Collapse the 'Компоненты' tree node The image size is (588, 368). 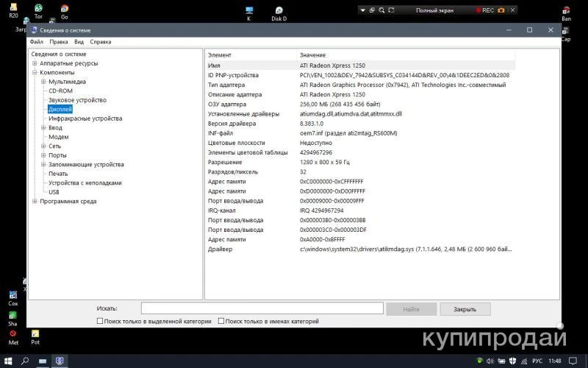[x=35, y=73]
